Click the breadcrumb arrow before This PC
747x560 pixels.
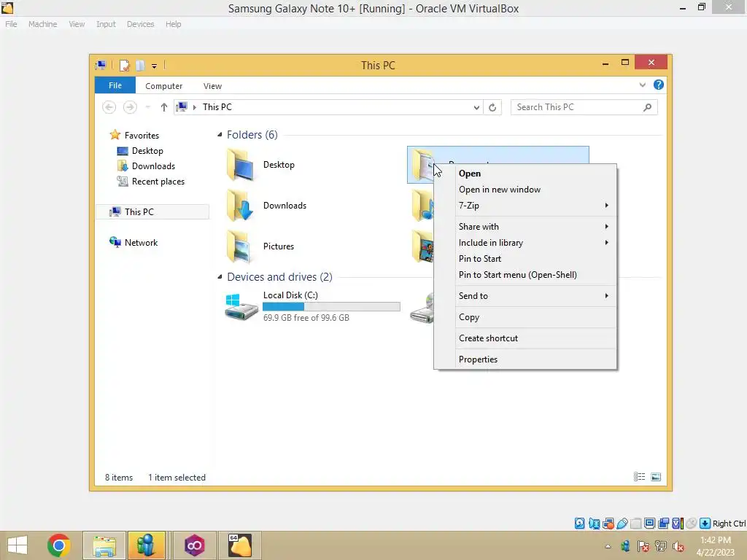194,107
